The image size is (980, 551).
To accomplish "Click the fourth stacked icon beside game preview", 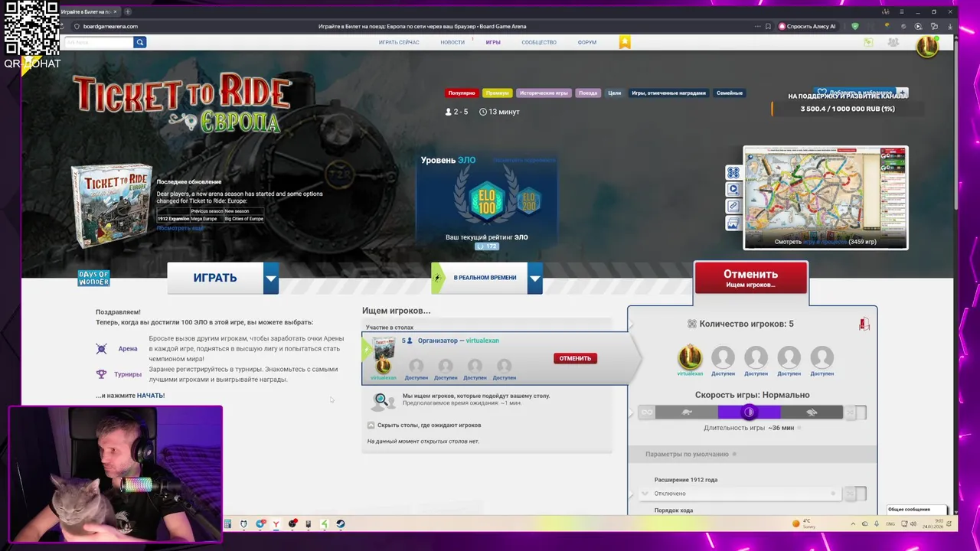I will (733, 223).
